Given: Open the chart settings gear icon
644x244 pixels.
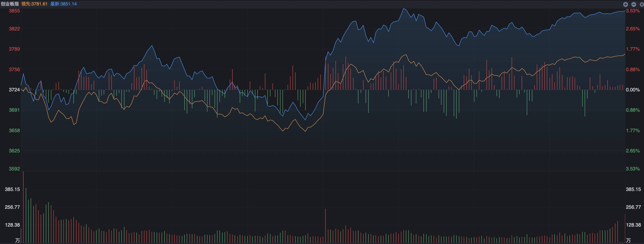Looking at the screenshot, I should [642, 4].
